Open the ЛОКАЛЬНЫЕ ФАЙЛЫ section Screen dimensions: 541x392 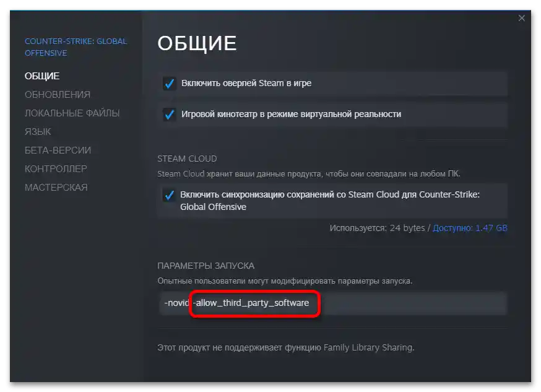[x=72, y=113]
